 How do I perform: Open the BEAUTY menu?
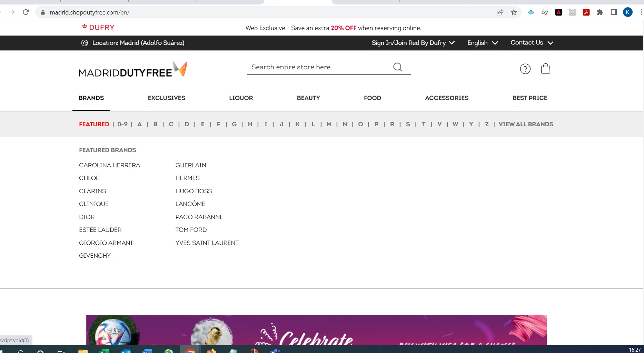[308, 98]
